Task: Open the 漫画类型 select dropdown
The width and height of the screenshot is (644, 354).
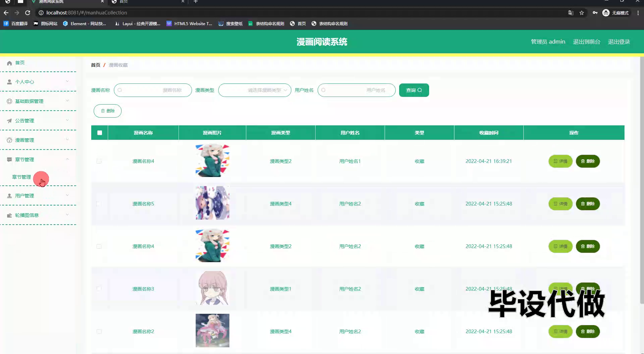Action: [x=255, y=90]
